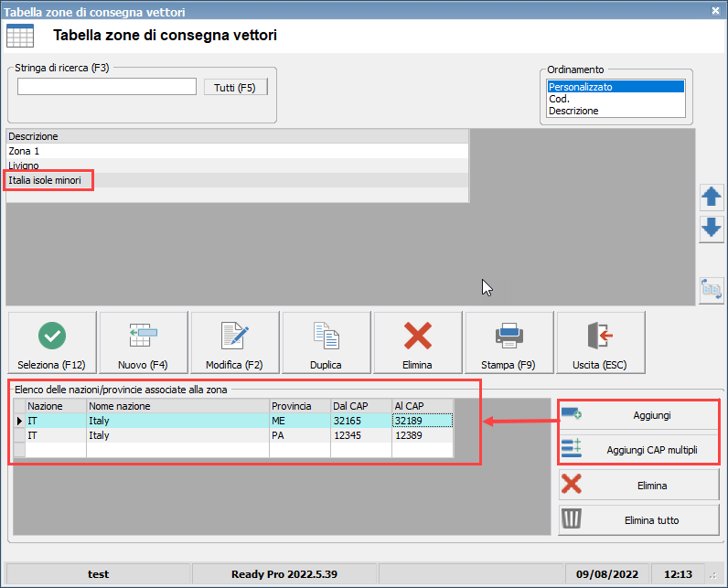Click Ready Pro 2022.5.39 in status bar

284,574
